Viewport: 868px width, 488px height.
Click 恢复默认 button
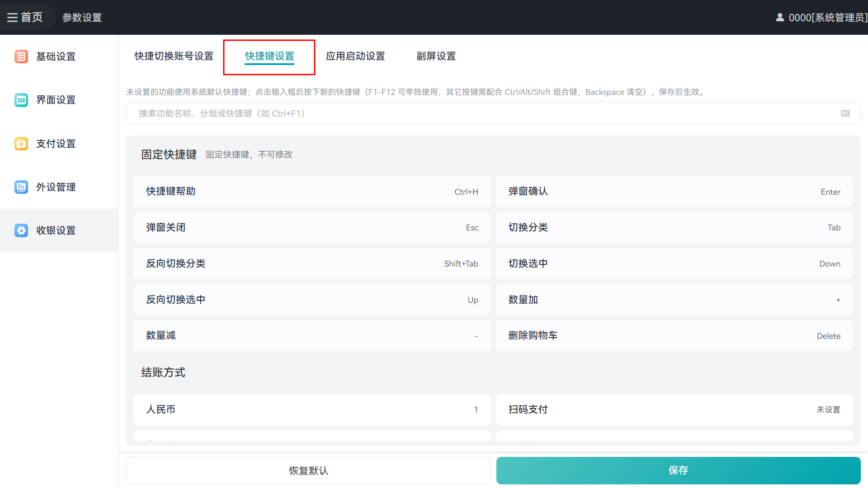tap(309, 470)
